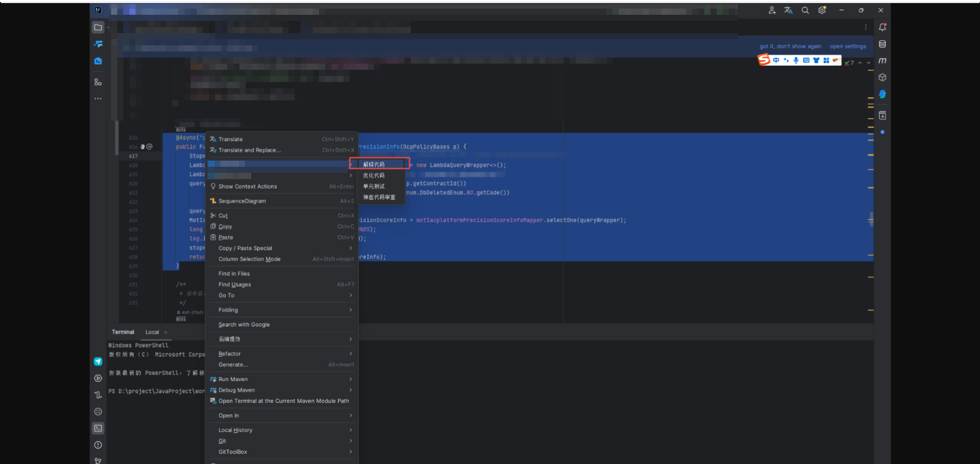This screenshot has width=980, height=464.
Task: Activate Sogou voice input microphone icon
Action: tap(796, 60)
